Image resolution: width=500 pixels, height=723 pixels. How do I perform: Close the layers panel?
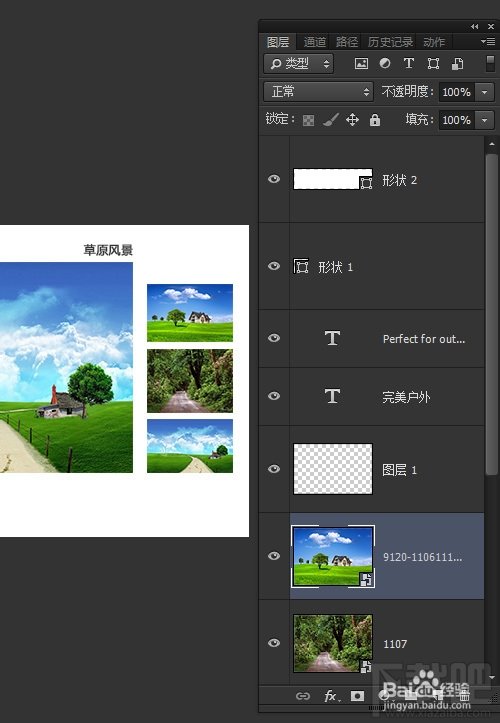pyautogui.click(x=491, y=27)
